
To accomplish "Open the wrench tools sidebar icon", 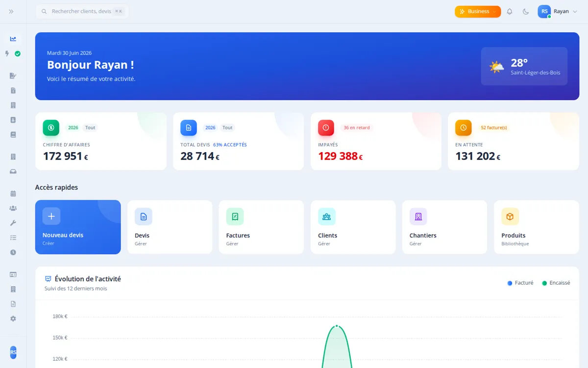I will coord(13,223).
